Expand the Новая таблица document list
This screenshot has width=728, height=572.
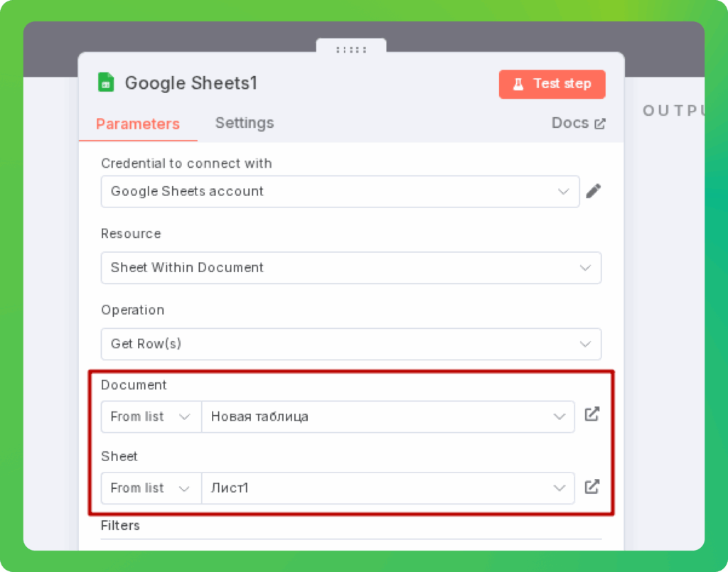pyautogui.click(x=388, y=416)
